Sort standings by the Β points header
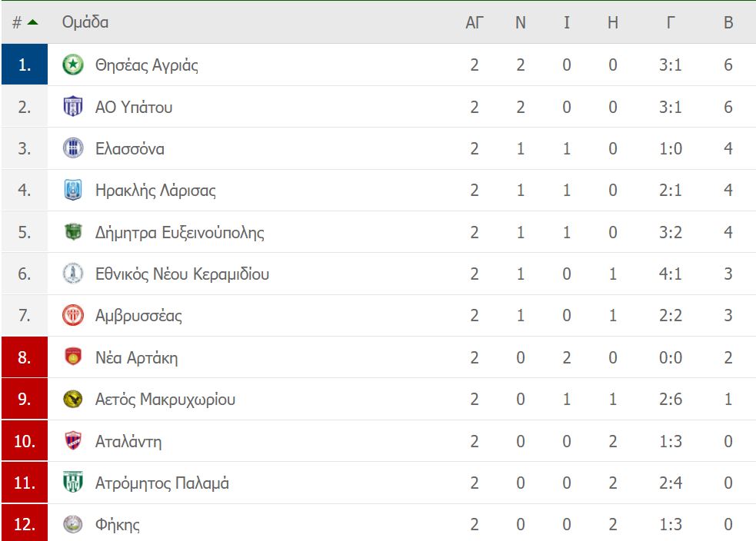The image size is (756, 541). click(728, 22)
